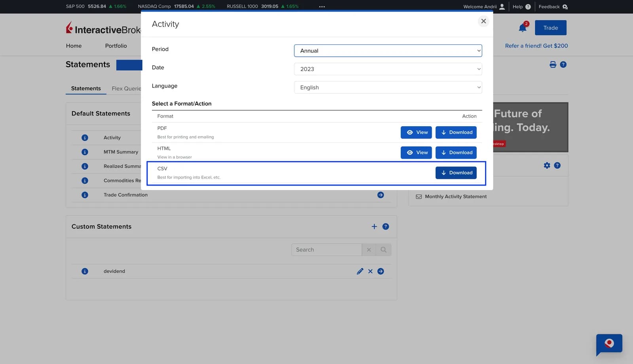
Task: Click the Trade button
Action: (x=550, y=28)
